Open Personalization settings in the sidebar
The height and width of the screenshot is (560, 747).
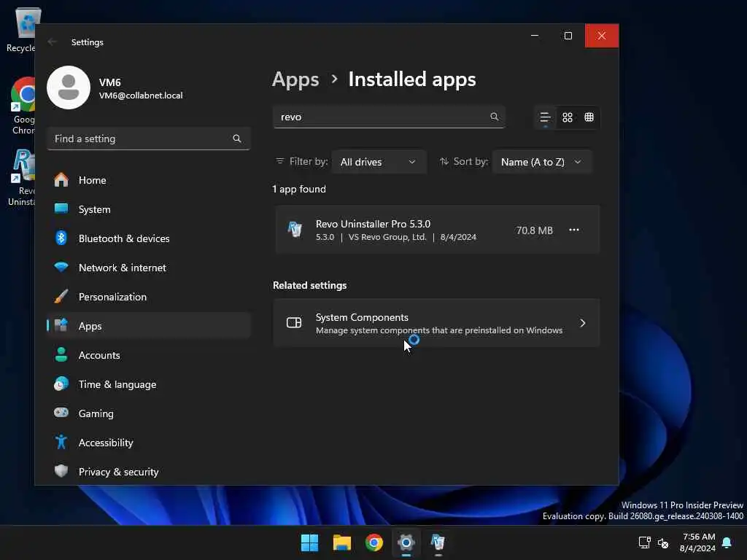point(149,297)
